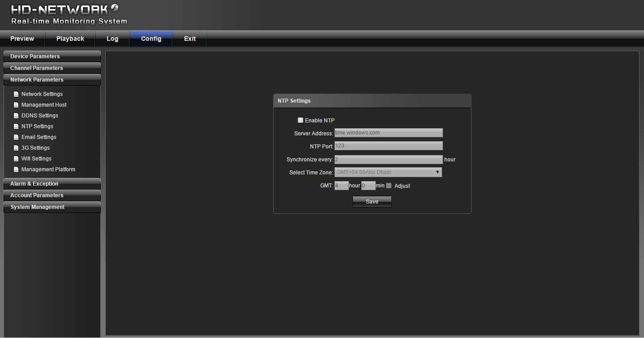Image resolution: width=644 pixels, height=338 pixels.
Task: Enable the NTP checkbox
Action: pos(301,120)
